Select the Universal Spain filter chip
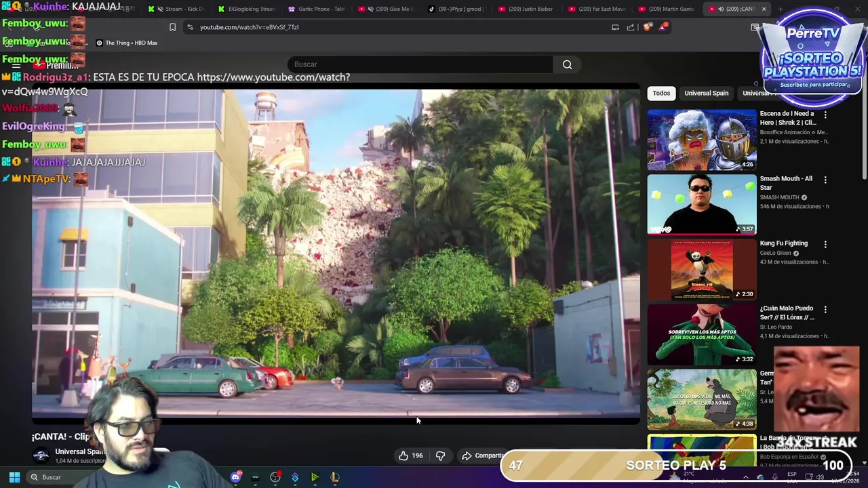 pos(706,93)
